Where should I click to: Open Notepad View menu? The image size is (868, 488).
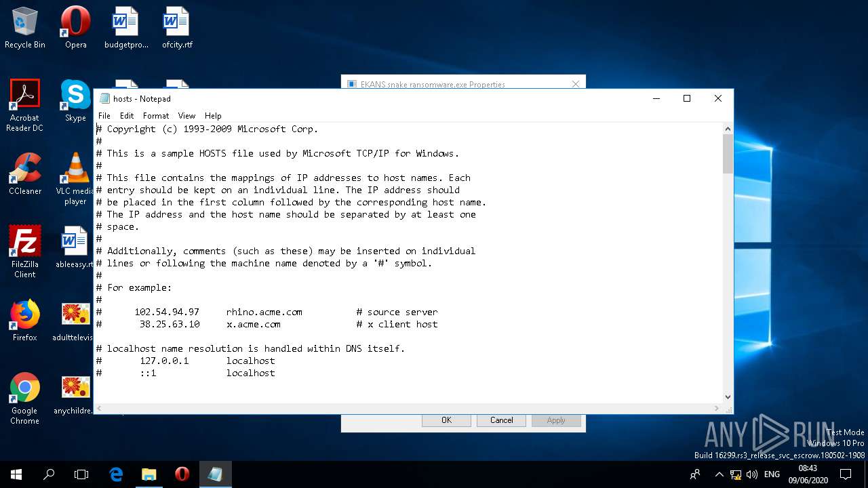point(186,116)
